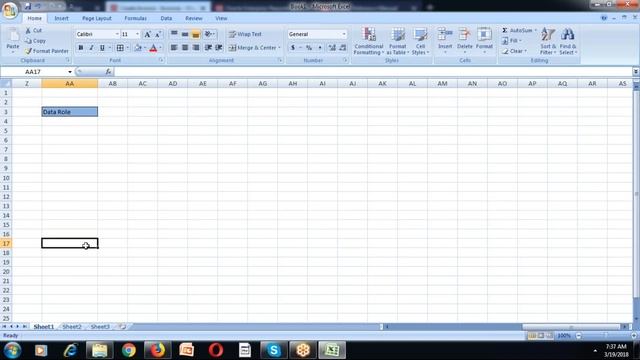Apply Accounting dollar format
This screenshot has width=640, height=360.
(x=293, y=48)
